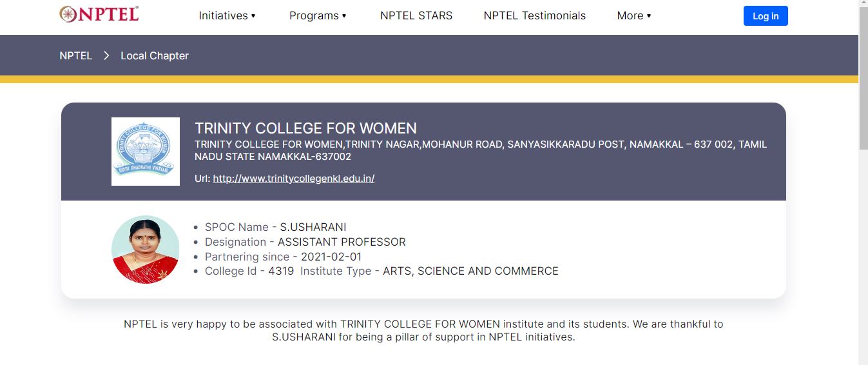
Task: Open the NPTEL Testimonials menu item
Action: tap(534, 15)
